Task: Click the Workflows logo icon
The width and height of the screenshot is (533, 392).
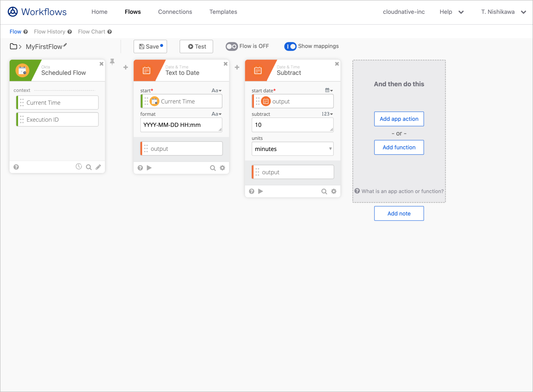Action: click(x=12, y=12)
